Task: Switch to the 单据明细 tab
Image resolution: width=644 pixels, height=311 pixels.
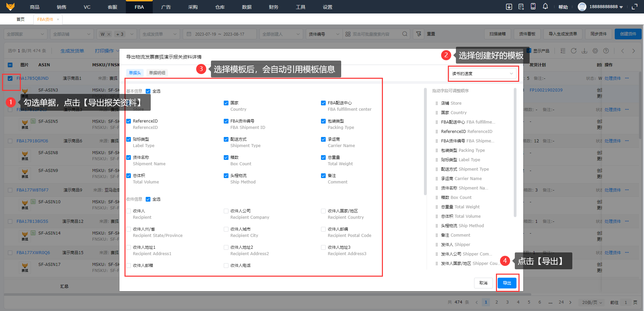Action: click(157, 73)
